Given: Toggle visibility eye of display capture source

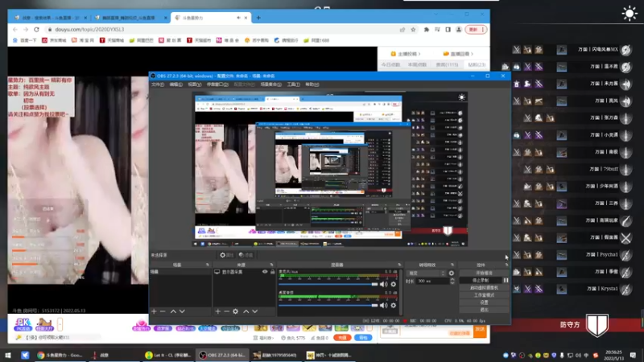Looking at the screenshot, I should [x=265, y=272].
